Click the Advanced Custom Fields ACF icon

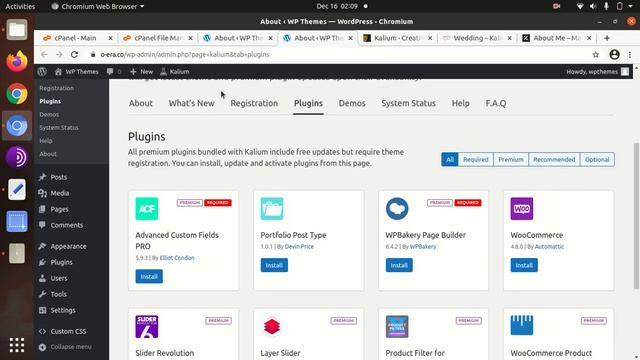pyautogui.click(x=147, y=209)
